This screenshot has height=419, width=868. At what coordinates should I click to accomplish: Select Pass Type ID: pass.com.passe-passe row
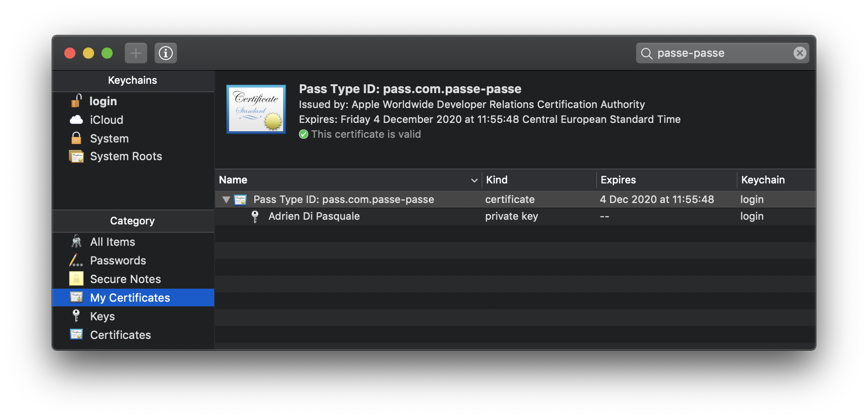tap(515, 199)
